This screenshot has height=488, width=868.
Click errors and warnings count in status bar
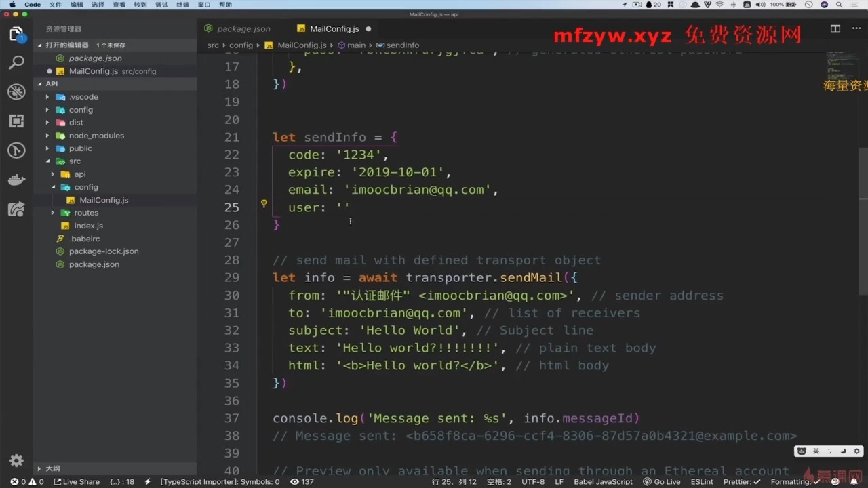point(27,482)
